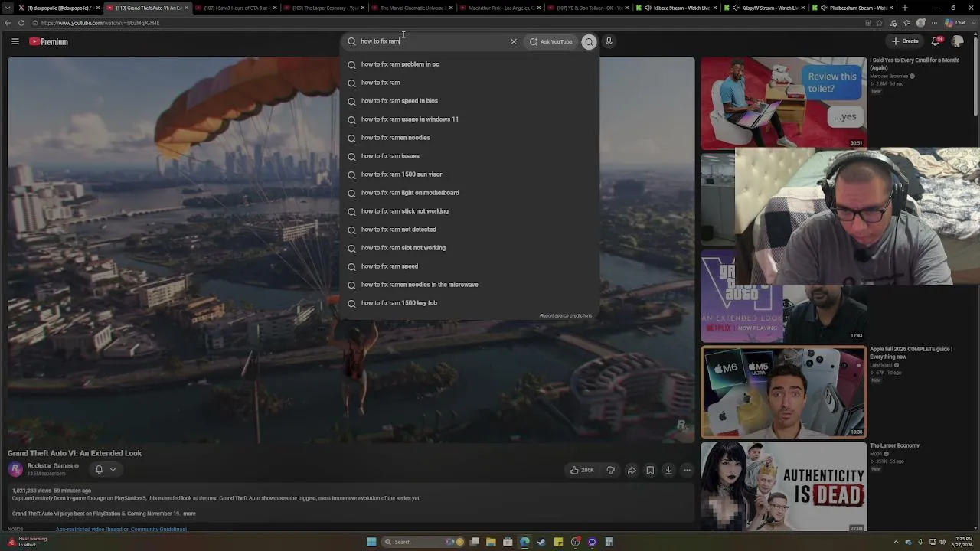Like the video with thumbs up
The image size is (980, 551).
[582, 470]
